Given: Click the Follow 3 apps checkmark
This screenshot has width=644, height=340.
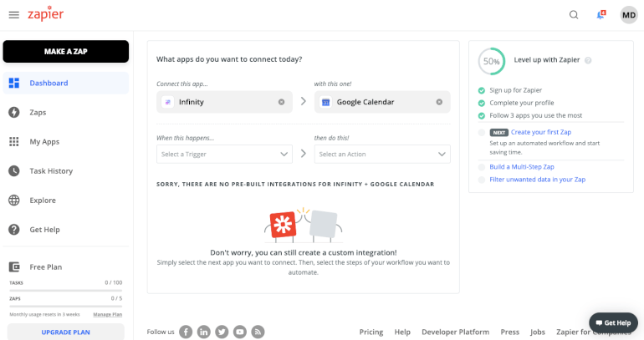Looking at the screenshot, I should coord(482,115).
